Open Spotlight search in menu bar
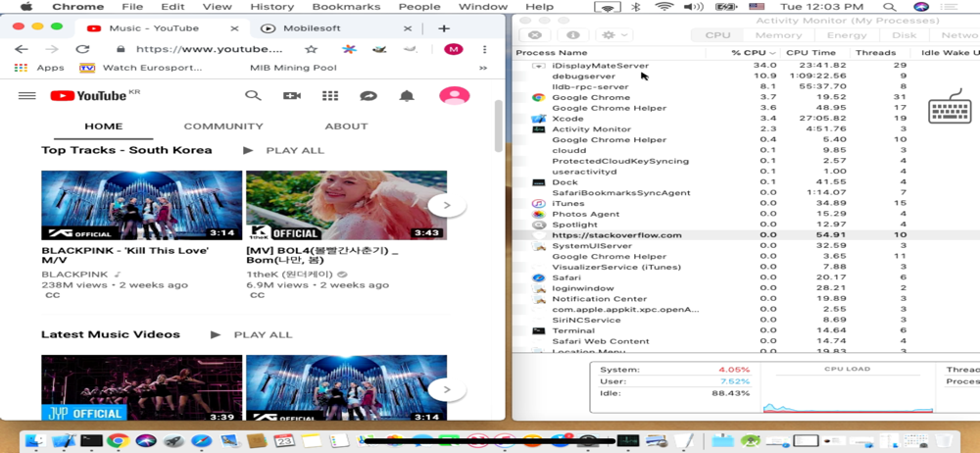Image resolution: width=980 pixels, height=453 pixels. click(x=889, y=7)
